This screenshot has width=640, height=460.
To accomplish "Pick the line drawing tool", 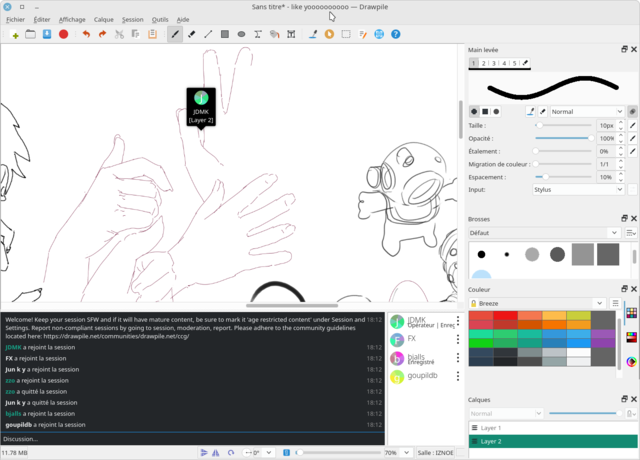I will (x=208, y=34).
